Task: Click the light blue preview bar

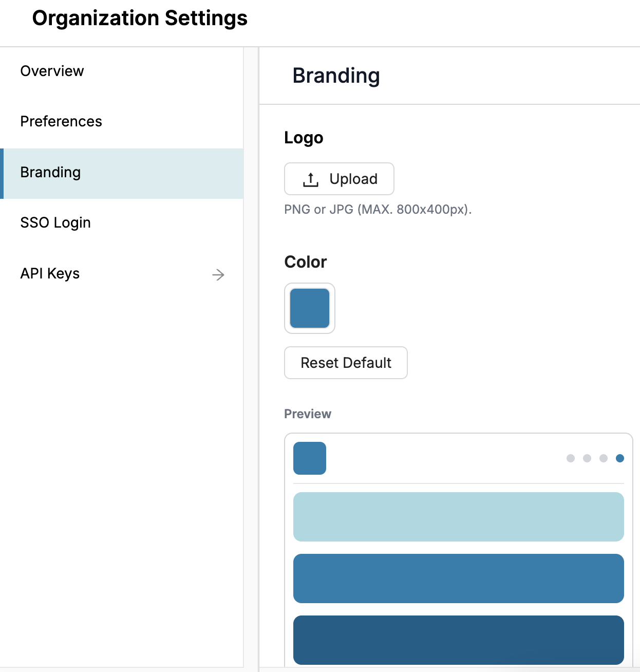Action: point(458,517)
